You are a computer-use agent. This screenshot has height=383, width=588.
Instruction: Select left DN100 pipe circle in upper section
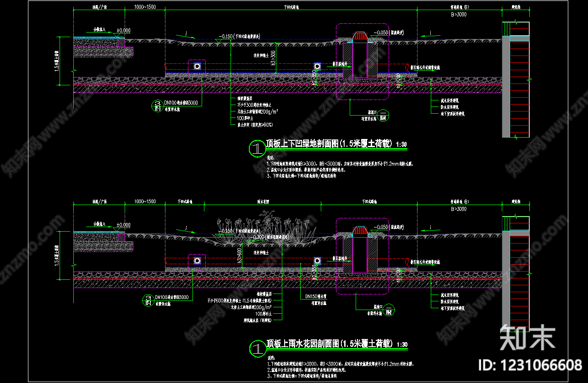197,67
